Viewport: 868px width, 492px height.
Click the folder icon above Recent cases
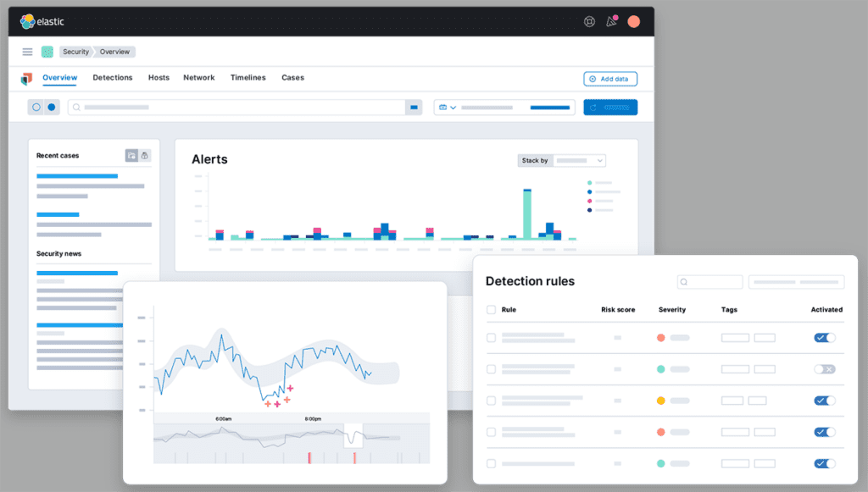pos(131,155)
